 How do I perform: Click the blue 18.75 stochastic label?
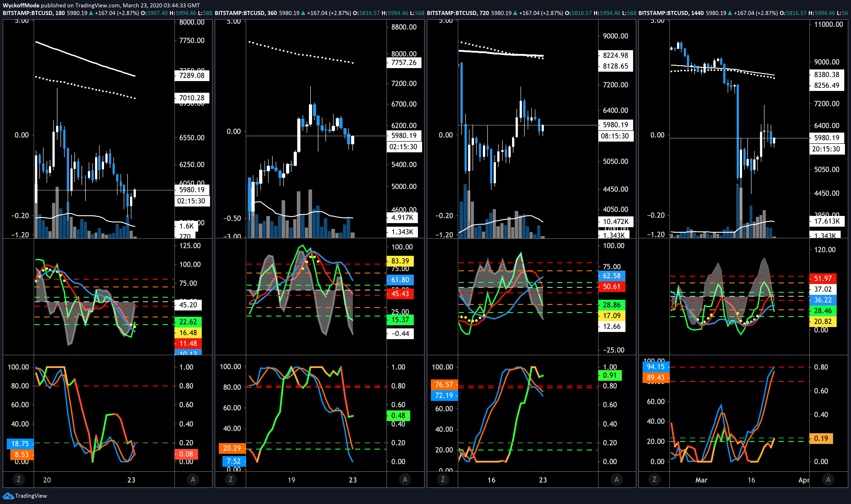click(x=20, y=444)
